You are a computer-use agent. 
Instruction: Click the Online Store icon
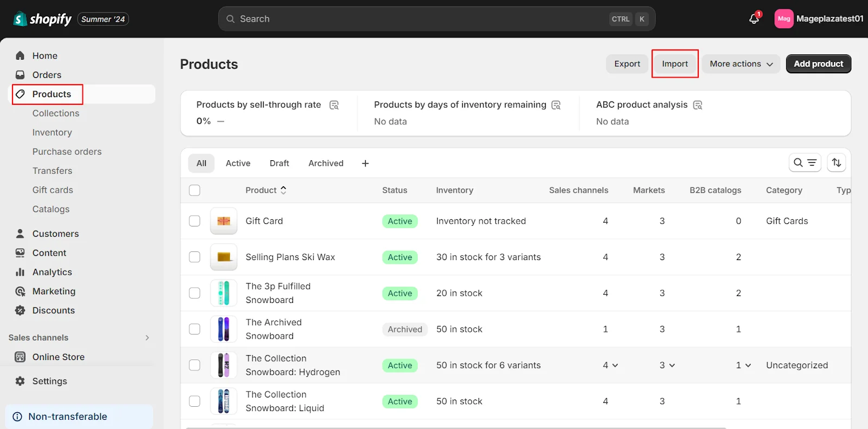pyautogui.click(x=20, y=357)
